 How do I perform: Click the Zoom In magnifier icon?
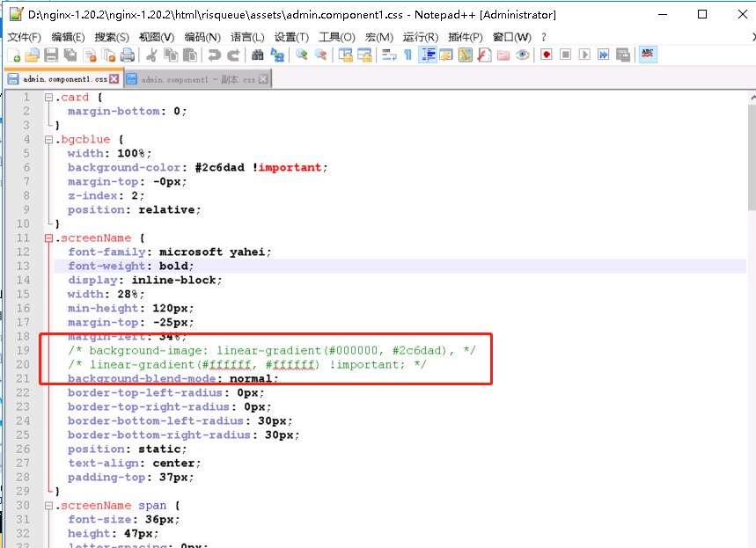pos(301,55)
